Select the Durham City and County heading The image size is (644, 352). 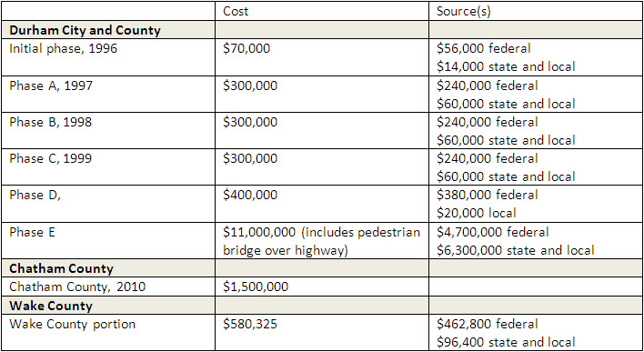pyautogui.click(x=85, y=30)
